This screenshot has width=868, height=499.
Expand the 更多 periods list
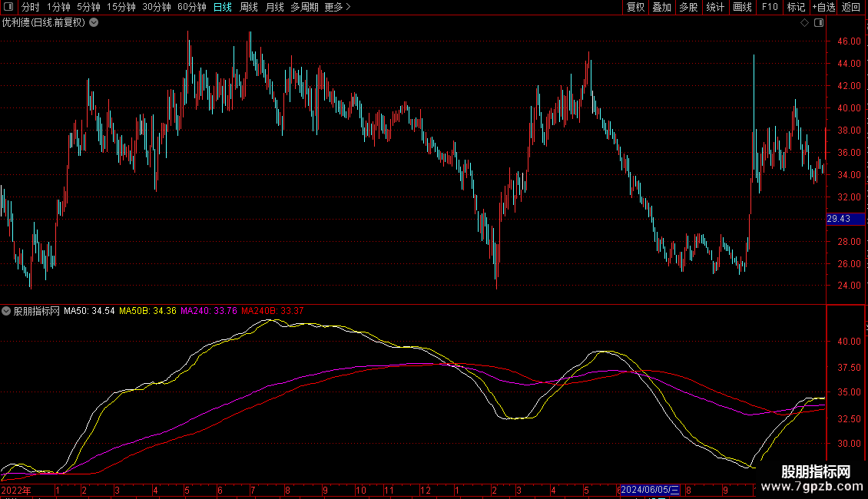point(337,8)
